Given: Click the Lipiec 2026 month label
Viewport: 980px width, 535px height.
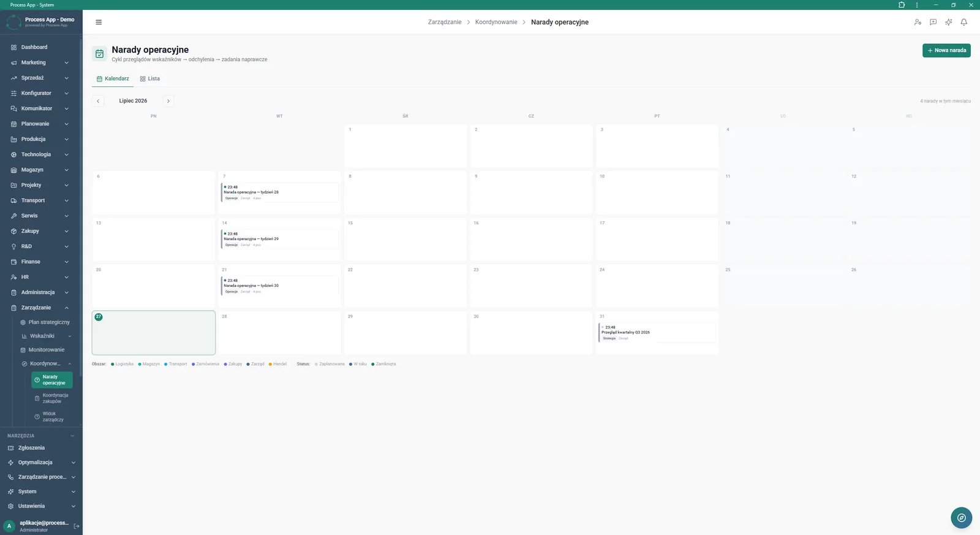Looking at the screenshot, I should (x=133, y=101).
